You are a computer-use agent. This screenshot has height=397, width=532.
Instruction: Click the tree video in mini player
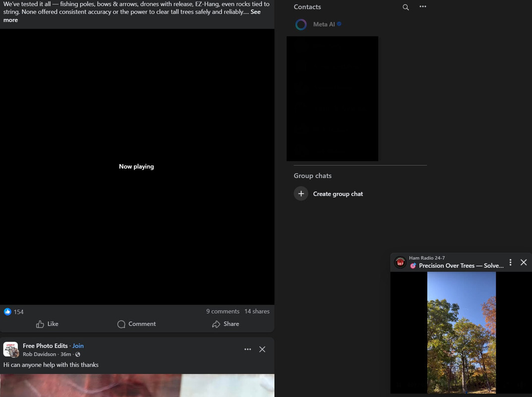point(461,332)
